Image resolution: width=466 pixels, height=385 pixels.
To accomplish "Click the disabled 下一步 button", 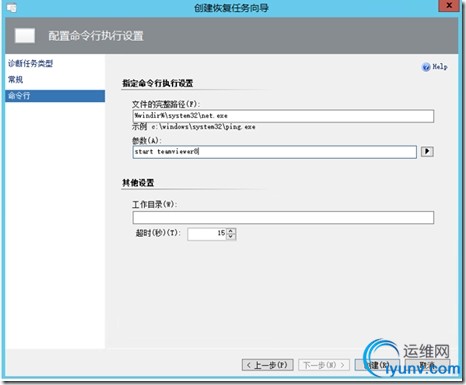I will point(324,365).
